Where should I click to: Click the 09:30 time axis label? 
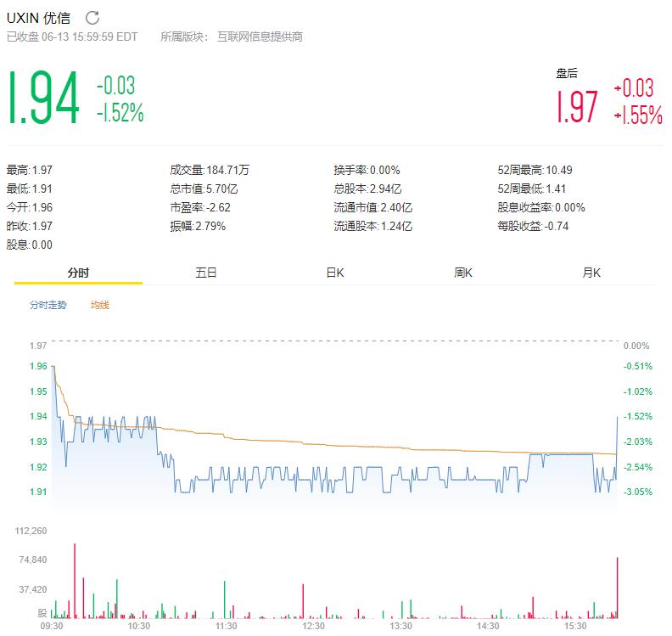click(52, 626)
